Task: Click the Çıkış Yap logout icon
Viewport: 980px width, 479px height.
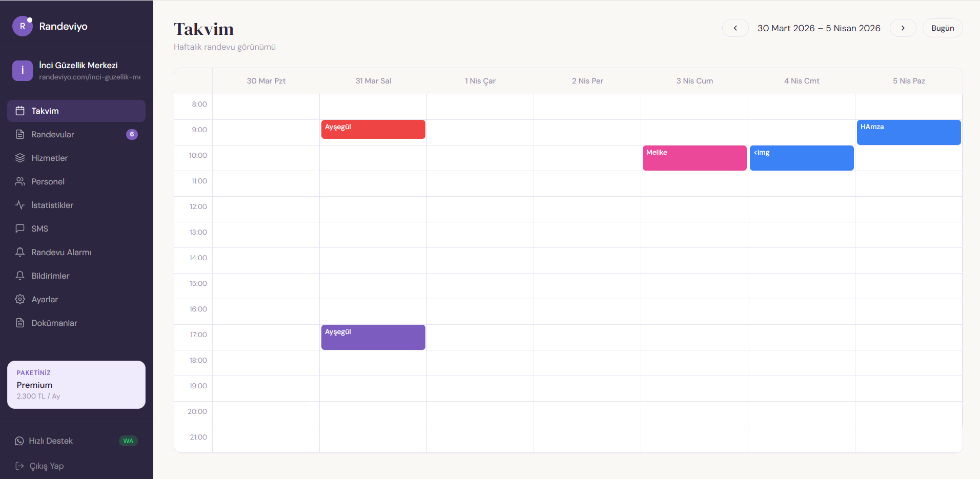Action: 19,466
